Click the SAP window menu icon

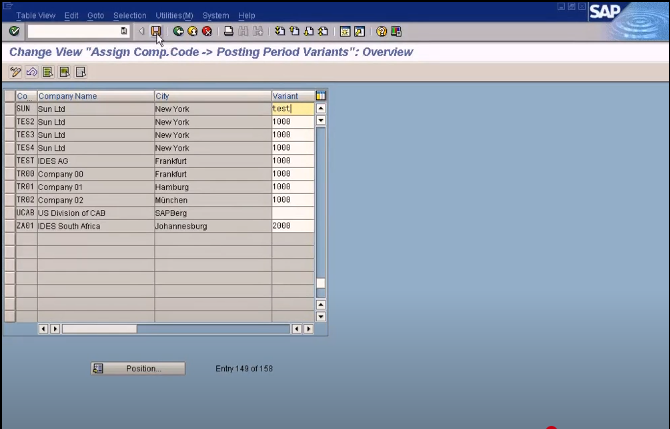click(x=8, y=6)
